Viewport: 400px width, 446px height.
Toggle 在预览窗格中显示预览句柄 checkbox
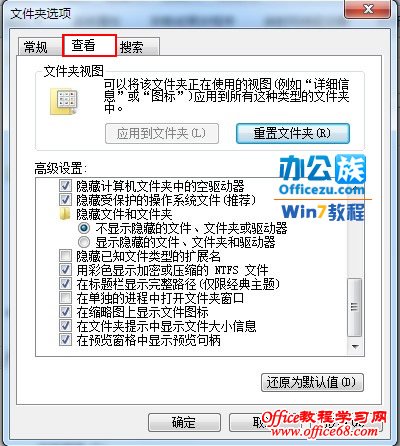point(65,340)
